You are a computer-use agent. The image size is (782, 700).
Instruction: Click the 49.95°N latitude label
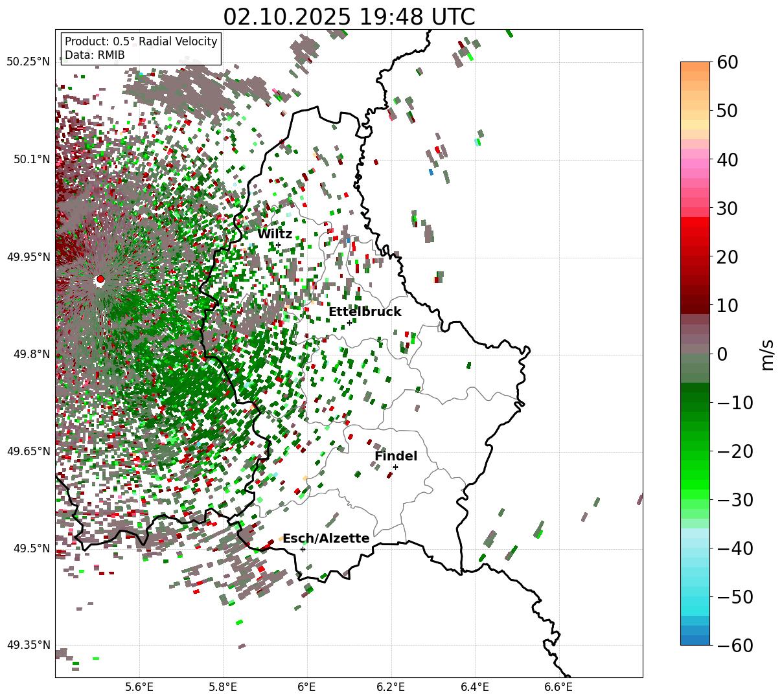(29, 257)
